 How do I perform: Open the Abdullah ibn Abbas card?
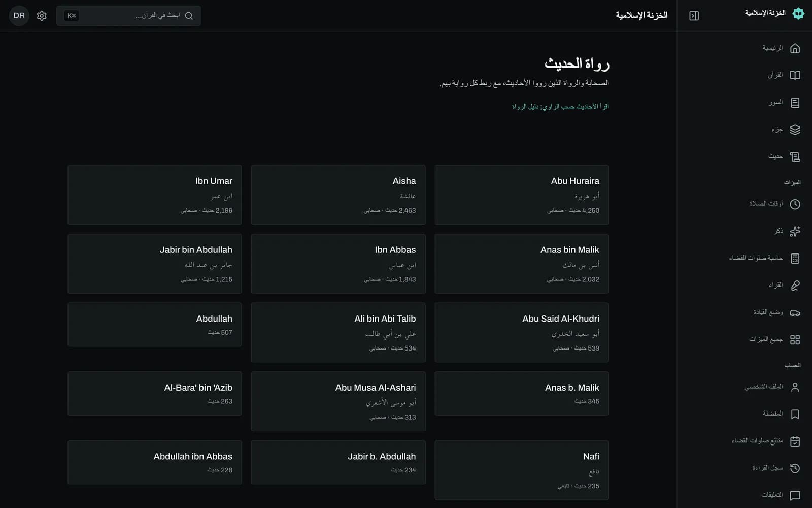coord(155,462)
